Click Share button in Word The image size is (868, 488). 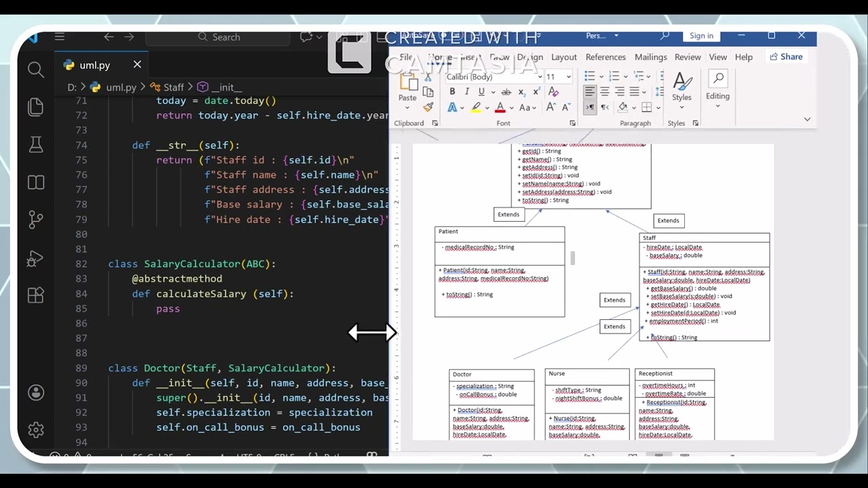click(x=786, y=57)
